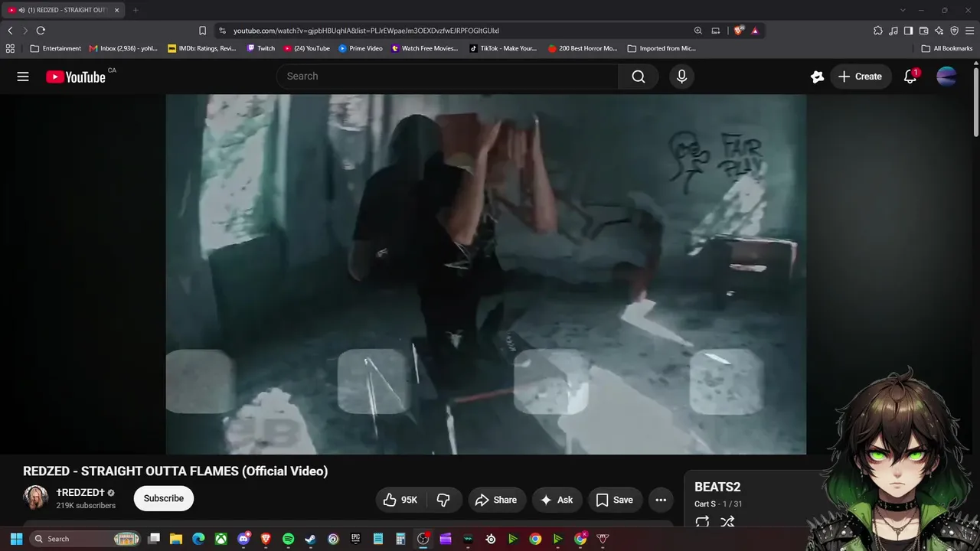Mute the tab via its speaker icon
Viewport: 980px width, 551px height.
pyautogui.click(x=21, y=10)
